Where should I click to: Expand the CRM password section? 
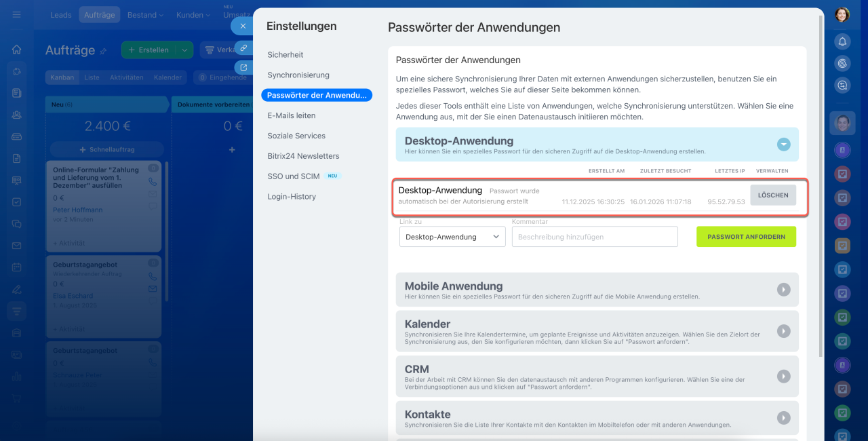tap(783, 376)
